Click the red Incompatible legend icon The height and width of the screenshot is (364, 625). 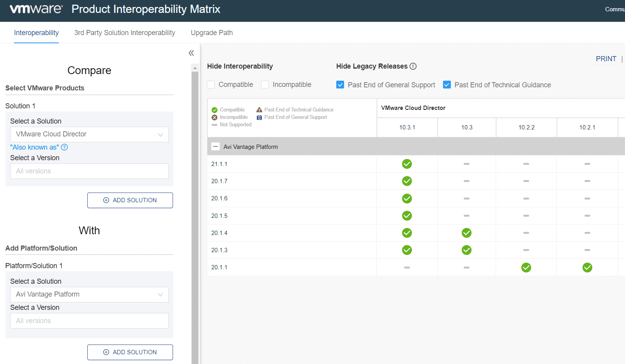tap(214, 117)
